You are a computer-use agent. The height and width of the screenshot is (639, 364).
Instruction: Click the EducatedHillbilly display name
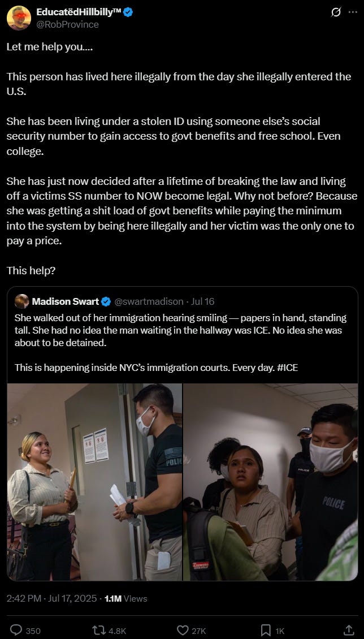79,12
